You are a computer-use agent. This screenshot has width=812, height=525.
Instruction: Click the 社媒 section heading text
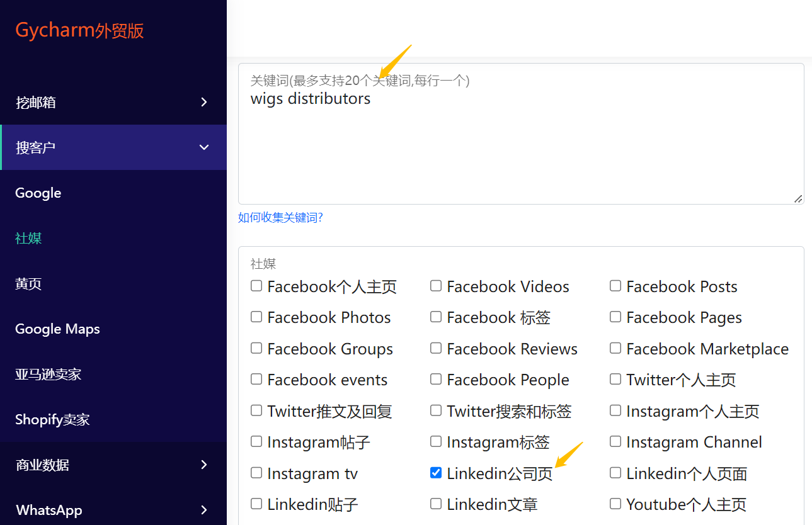pyautogui.click(x=263, y=264)
